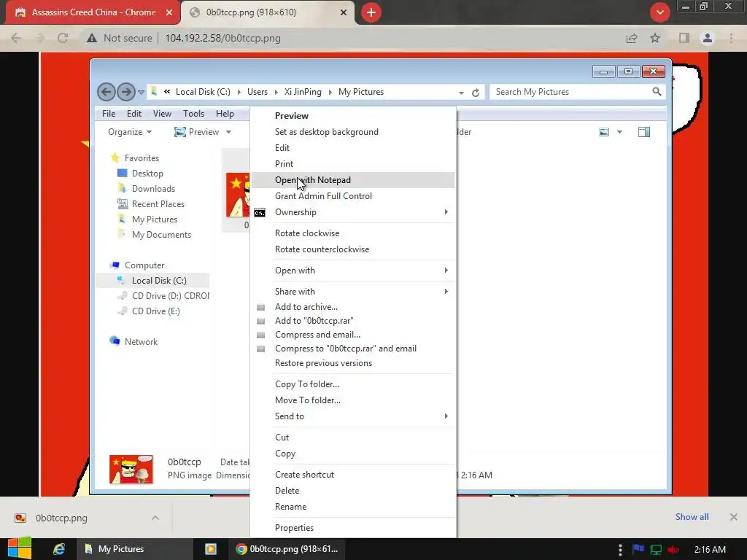Image resolution: width=747 pixels, height=560 pixels.
Task: Click Explorer refresh icon in address bar
Action: coord(476,93)
